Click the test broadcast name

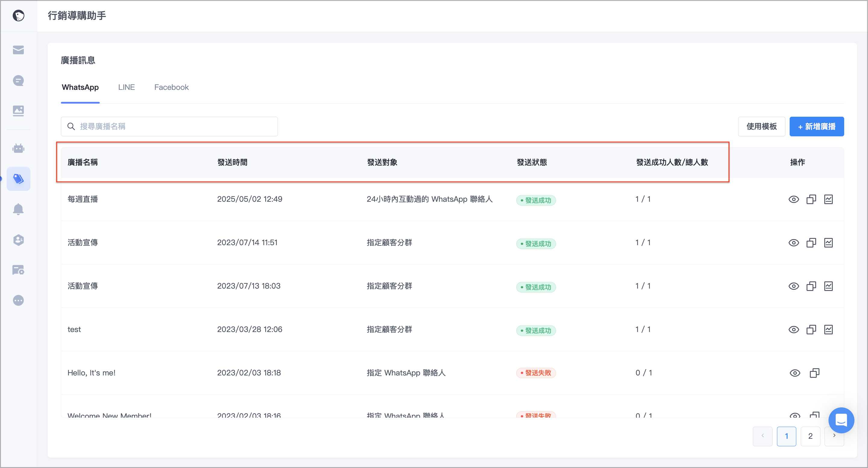point(74,329)
